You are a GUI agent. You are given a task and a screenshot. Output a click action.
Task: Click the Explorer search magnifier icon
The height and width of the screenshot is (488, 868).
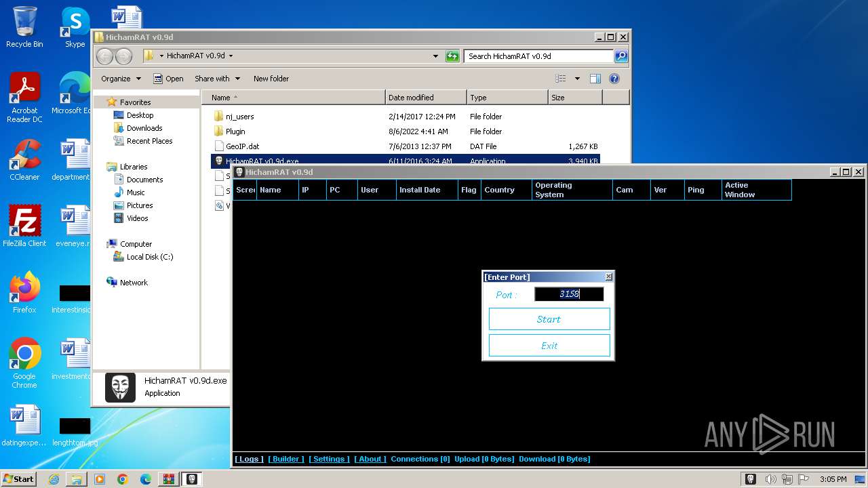click(620, 56)
